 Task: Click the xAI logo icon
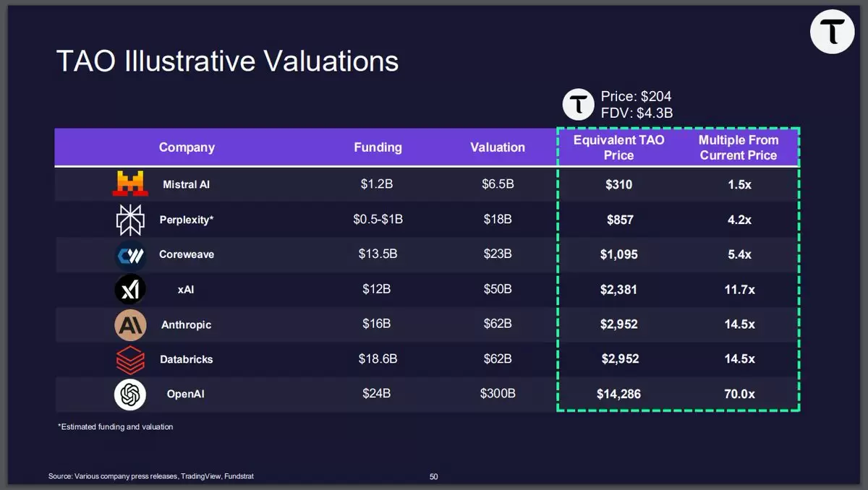pyautogui.click(x=130, y=290)
